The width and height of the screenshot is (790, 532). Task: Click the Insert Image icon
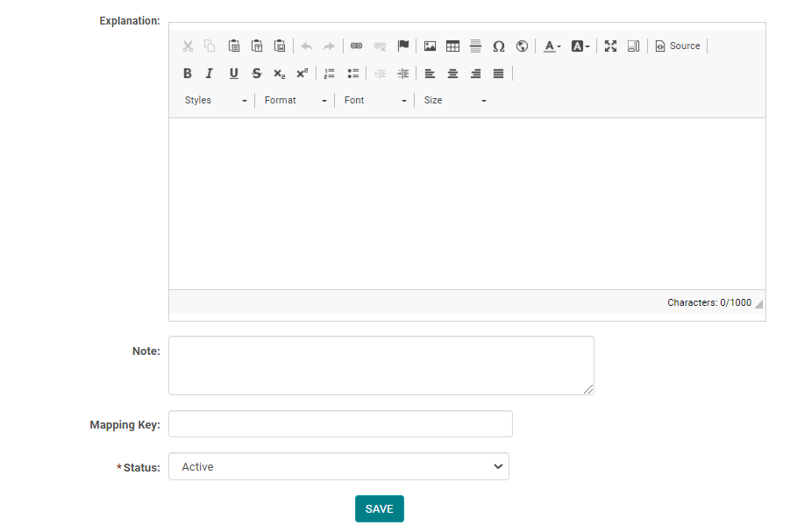click(x=430, y=46)
